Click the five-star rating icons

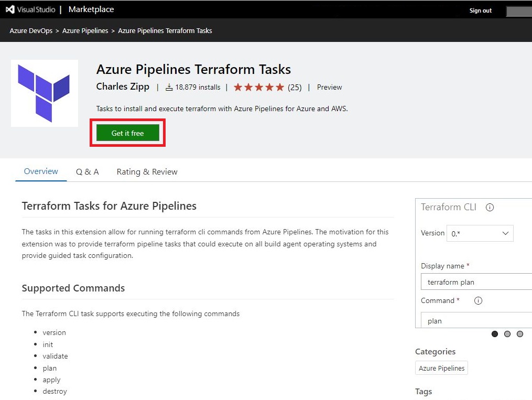259,87
